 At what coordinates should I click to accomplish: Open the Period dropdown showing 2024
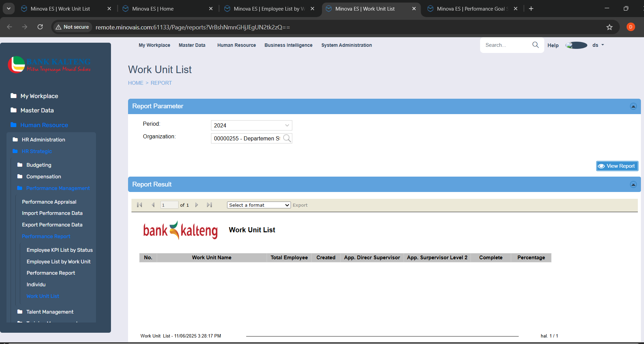(252, 125)
